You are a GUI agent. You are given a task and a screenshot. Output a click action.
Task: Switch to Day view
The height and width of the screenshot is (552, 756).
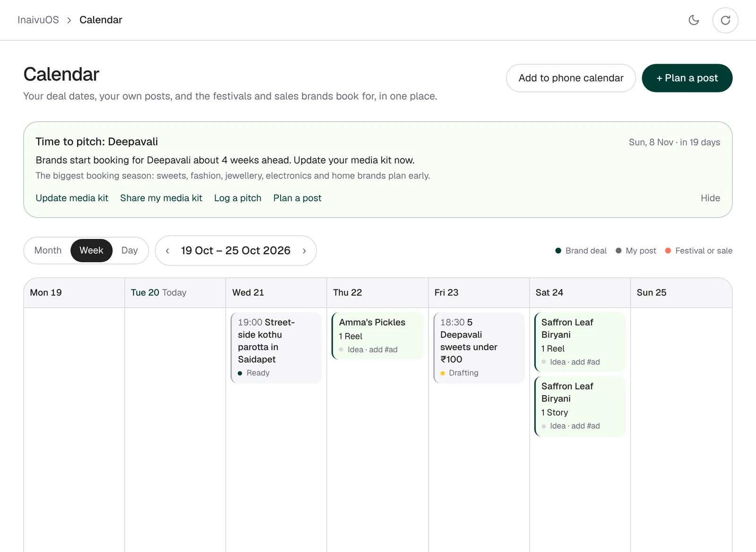point(129,250)
